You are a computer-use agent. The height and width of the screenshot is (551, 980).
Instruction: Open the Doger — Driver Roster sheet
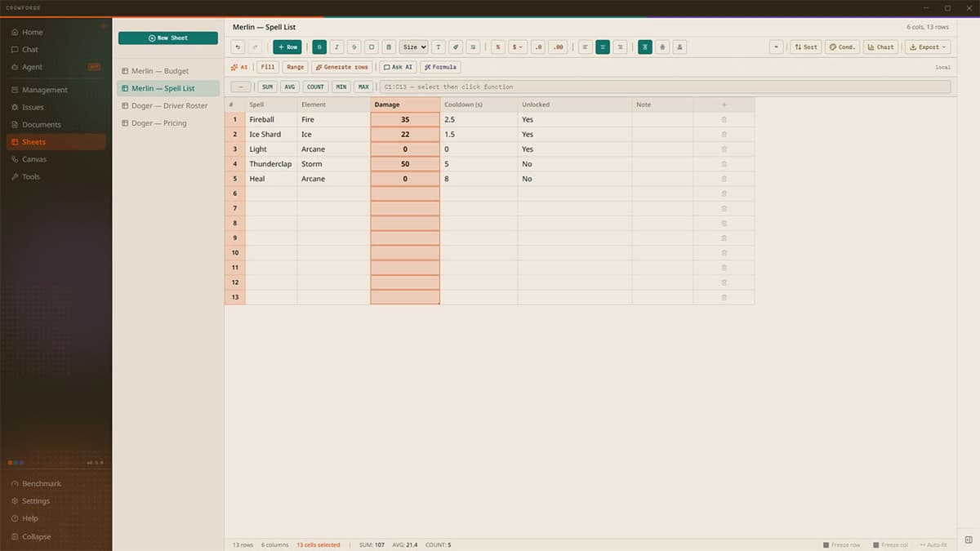click(x=168, y=106)
